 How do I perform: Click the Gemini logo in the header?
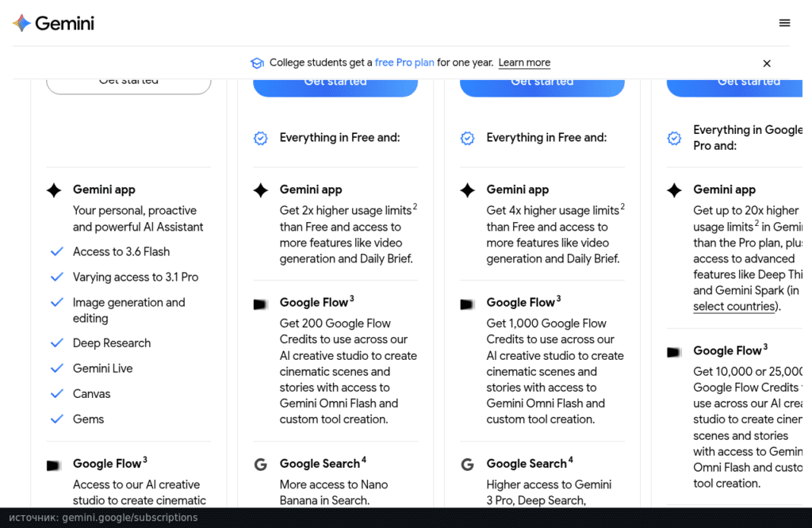coord(53,23)
